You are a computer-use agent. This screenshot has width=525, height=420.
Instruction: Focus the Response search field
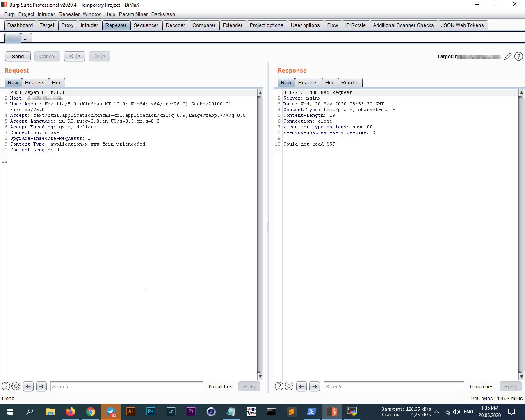pos(394,386)
